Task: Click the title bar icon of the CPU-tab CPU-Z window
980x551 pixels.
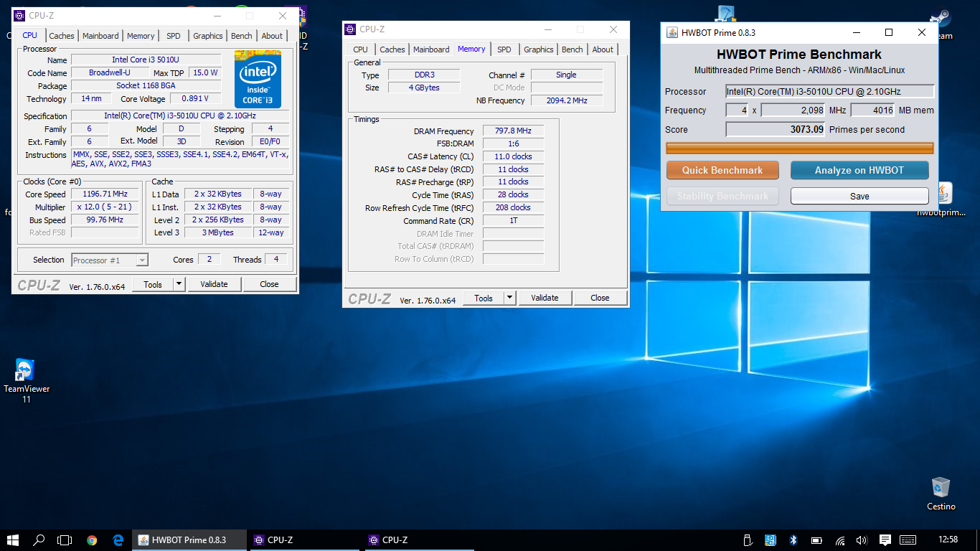Action: coord(19,16)
